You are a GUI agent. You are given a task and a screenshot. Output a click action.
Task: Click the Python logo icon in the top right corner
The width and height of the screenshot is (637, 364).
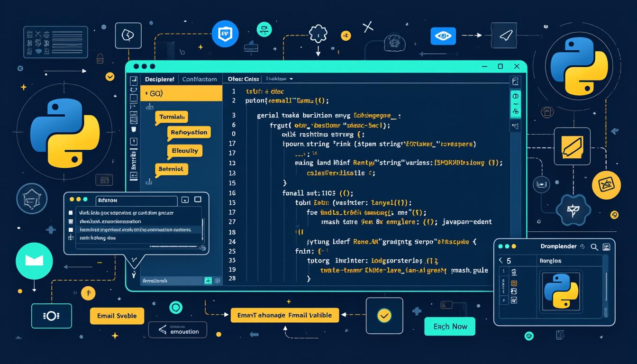(578, 66)
